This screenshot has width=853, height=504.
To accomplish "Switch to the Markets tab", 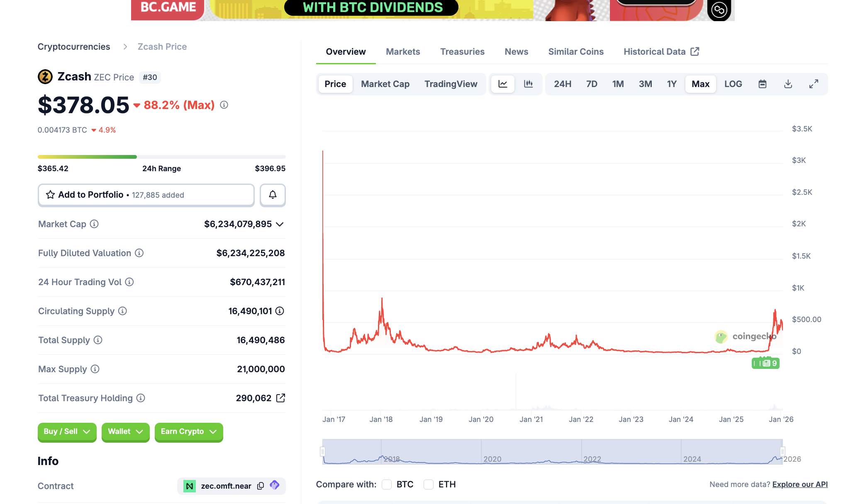I will (402, 51).
